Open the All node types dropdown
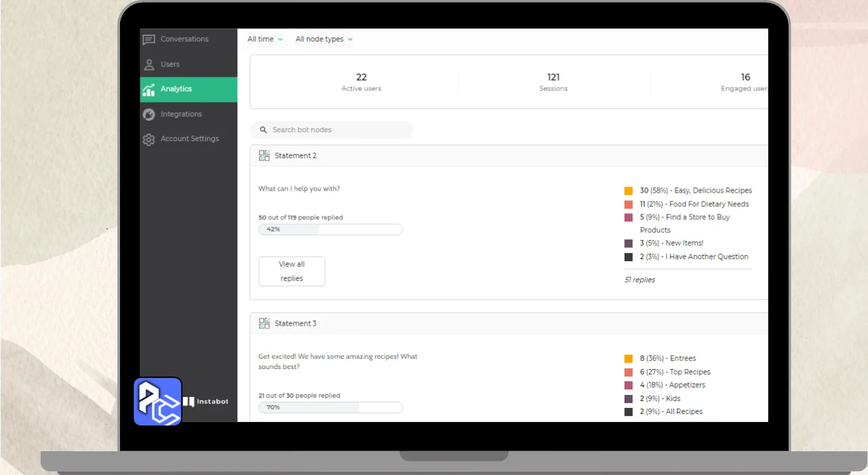This screenshot has height=475, width=868. tap(324, 39)
